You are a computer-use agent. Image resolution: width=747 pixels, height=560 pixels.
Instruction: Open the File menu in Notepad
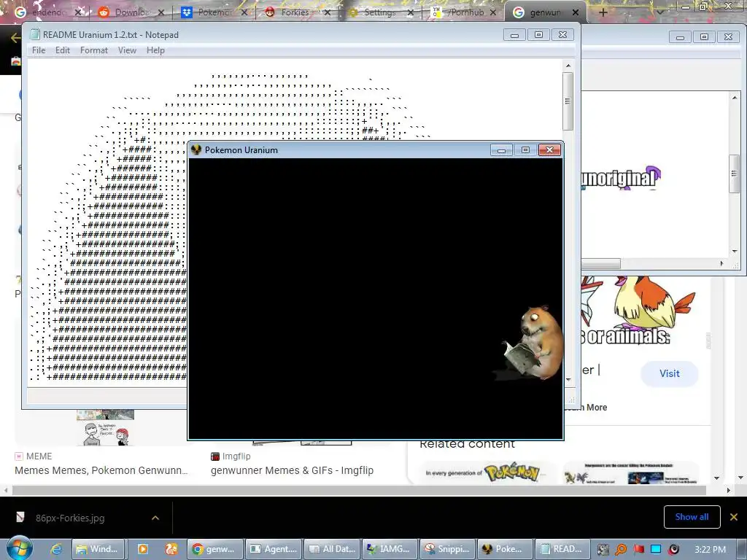coord(39,50)
